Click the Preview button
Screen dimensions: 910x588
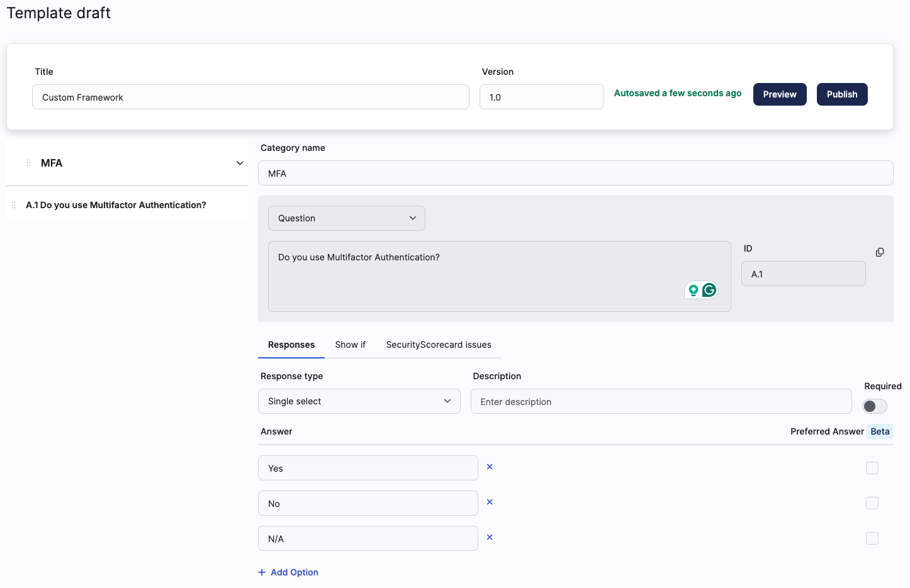(x=780, y=94)
